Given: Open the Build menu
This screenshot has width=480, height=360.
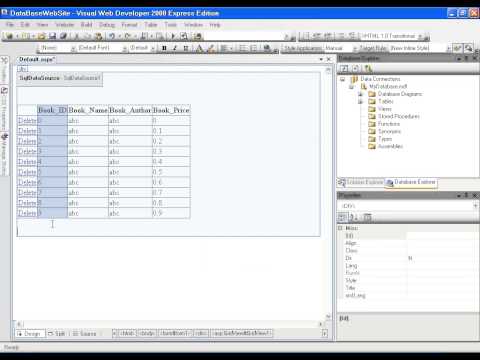Looking at the screenshot, I should 86,25.
